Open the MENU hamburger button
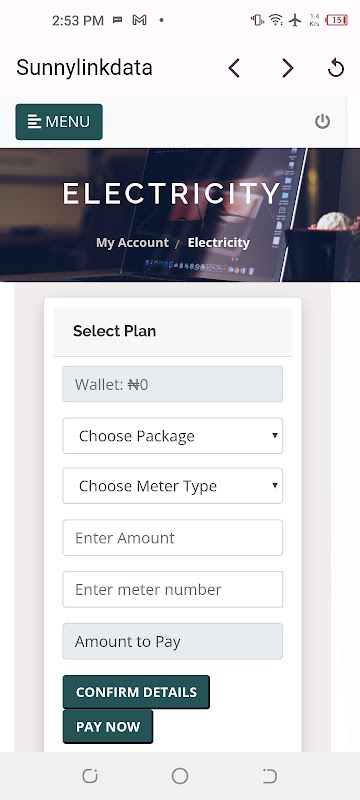The image size is (360, 800). coord(59,122)
